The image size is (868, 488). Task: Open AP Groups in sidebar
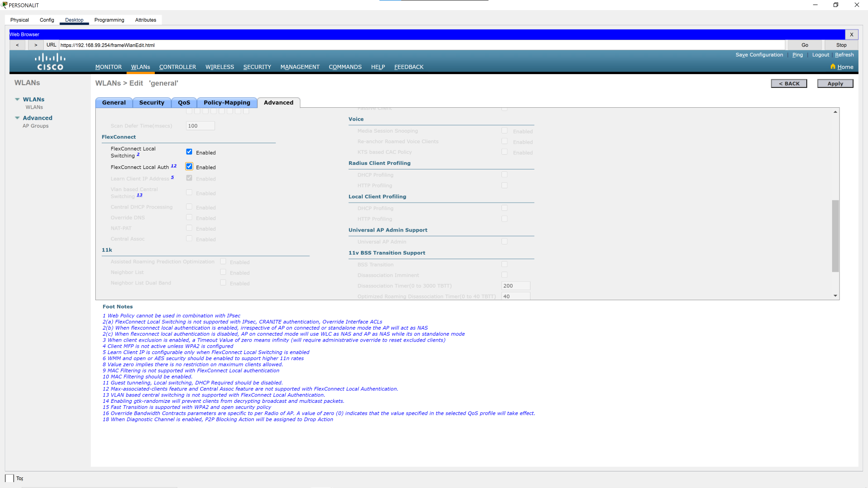tap(35, 126)
